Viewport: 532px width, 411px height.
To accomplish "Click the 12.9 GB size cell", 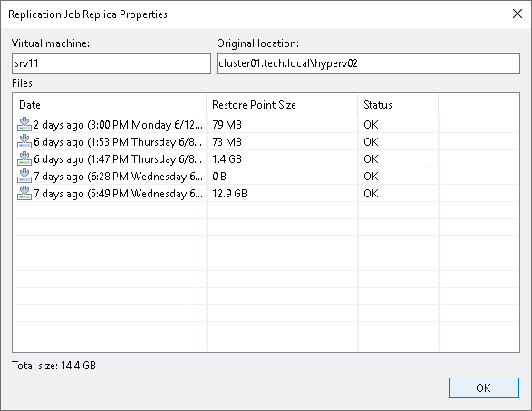I will 229,194.
